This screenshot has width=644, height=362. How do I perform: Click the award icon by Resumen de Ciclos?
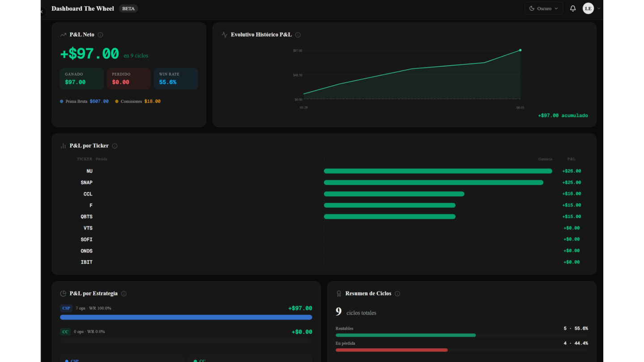[339, 294]
